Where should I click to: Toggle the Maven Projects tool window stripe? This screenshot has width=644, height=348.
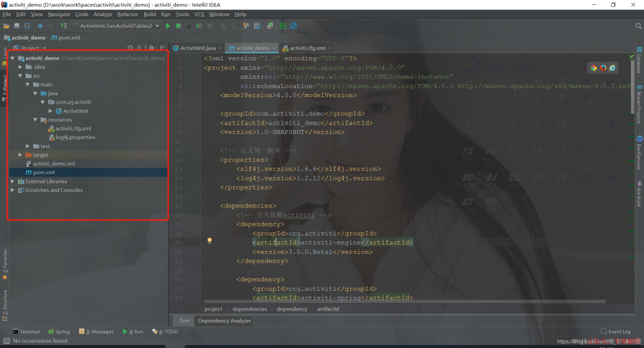coord(639,105)
